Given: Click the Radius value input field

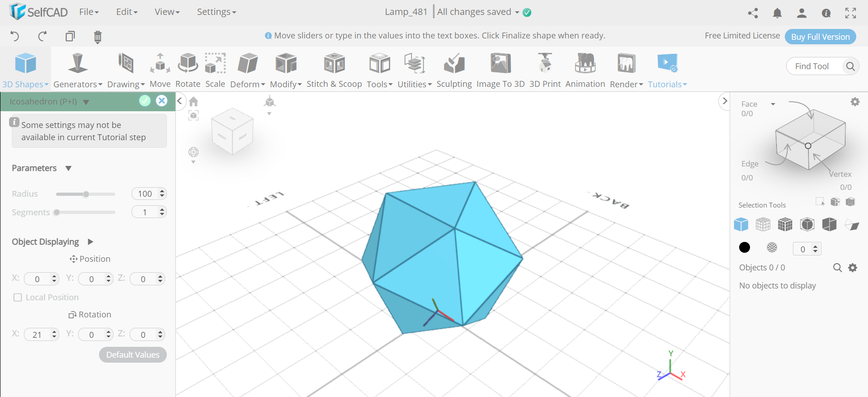Looking at the screenshot, I should 149,194.
